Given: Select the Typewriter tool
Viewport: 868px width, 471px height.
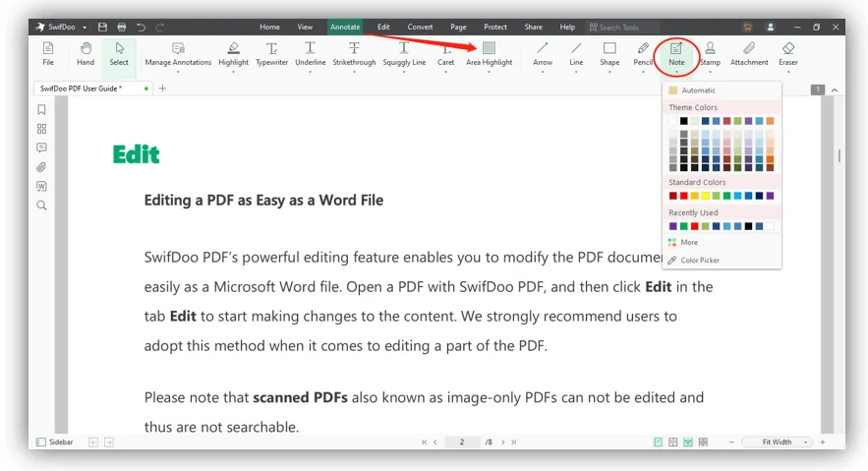Looking at the screenshot, I should point(272,54).
